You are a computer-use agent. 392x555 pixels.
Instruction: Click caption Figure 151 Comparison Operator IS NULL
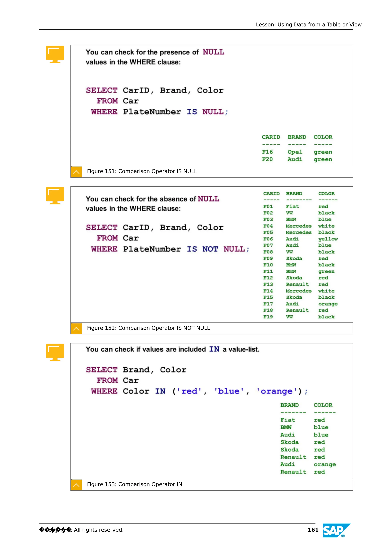(x=142, y=171)
